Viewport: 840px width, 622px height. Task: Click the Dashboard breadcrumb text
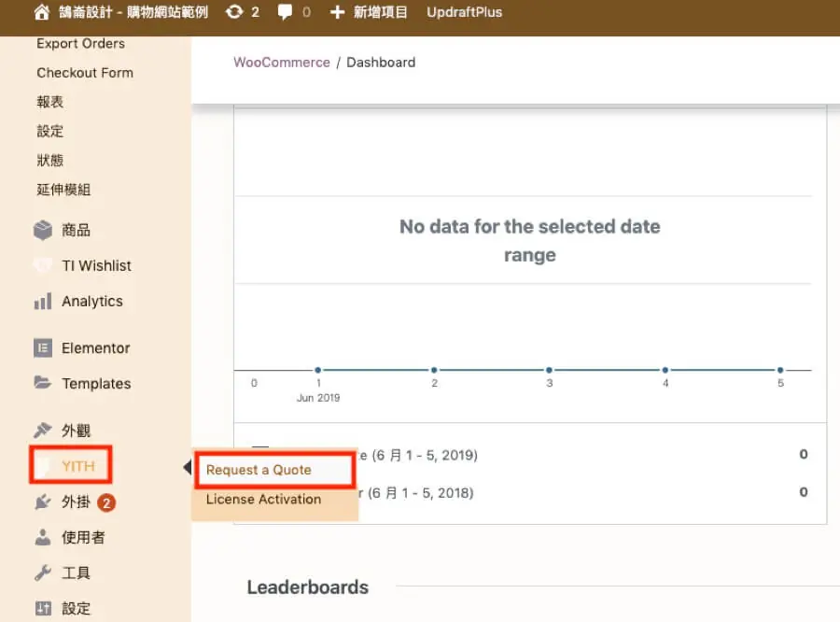381,63
